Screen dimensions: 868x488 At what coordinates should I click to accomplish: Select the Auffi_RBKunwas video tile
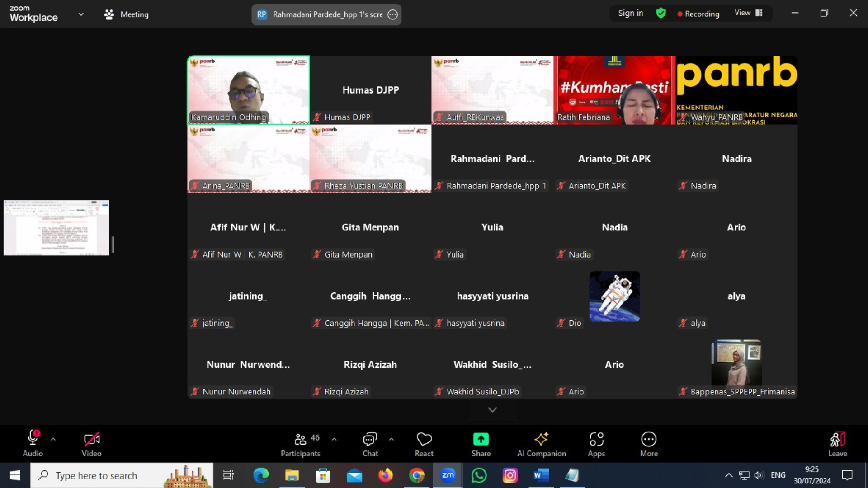click(492, 90)
